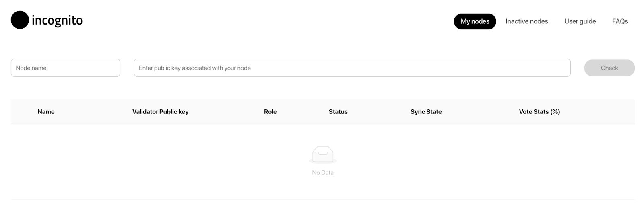Image resolution: width=644 pixels, height=205 pixels.
Task: Click the Check button
Action: click(609, 68)
